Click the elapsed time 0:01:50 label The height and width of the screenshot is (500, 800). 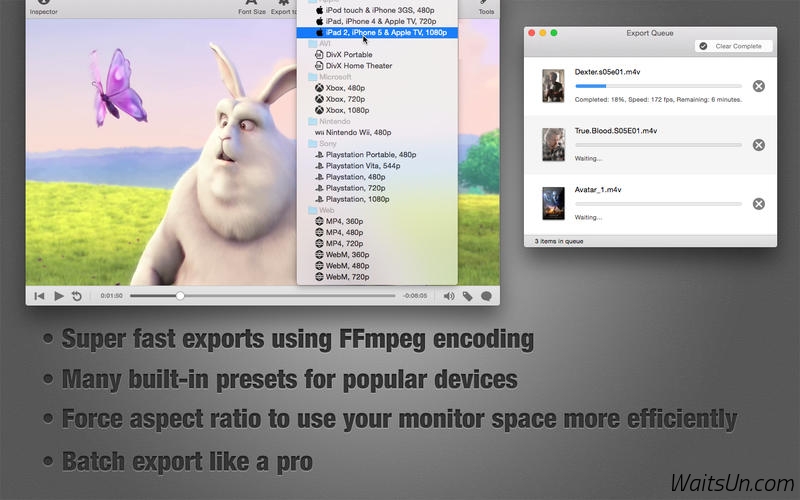(x=111, y=296)
